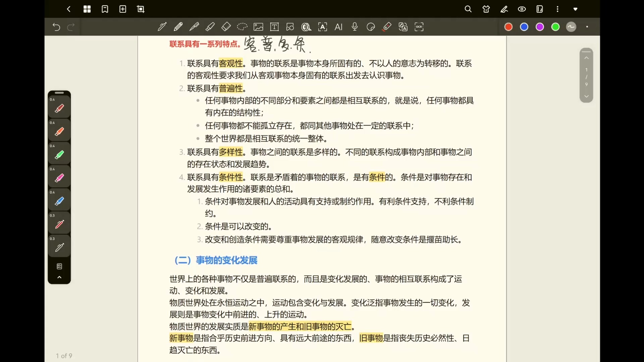The height and width of the screenshot is (362, 644).
Task: Add a new page with plus icon
Action: (x=123, y=9)
